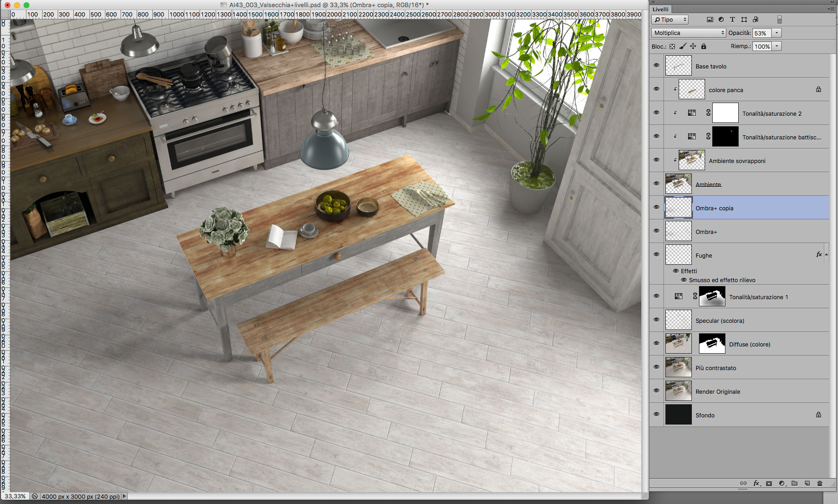Filter layers by smart objects icon

point(756,20)
